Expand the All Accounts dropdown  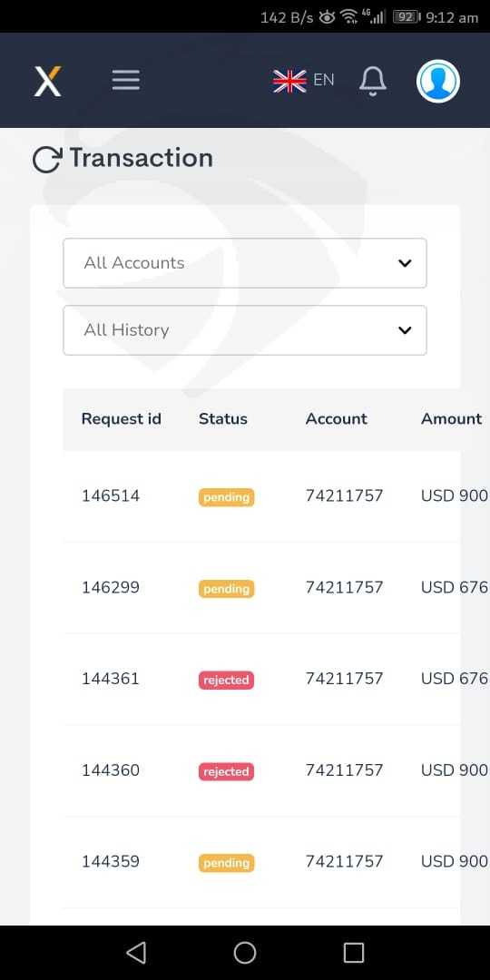[x=245, y=263]
